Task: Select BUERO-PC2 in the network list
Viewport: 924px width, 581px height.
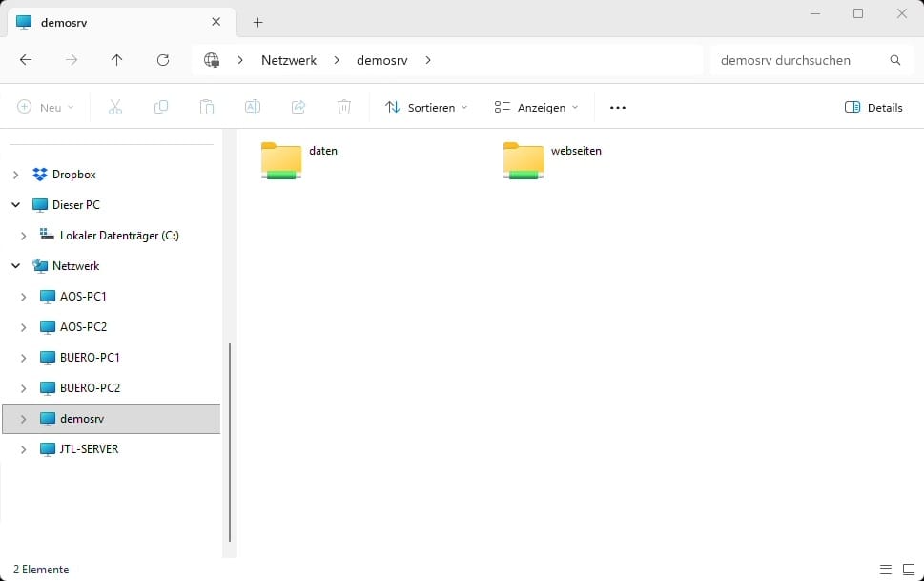Action: click(90, 388)
